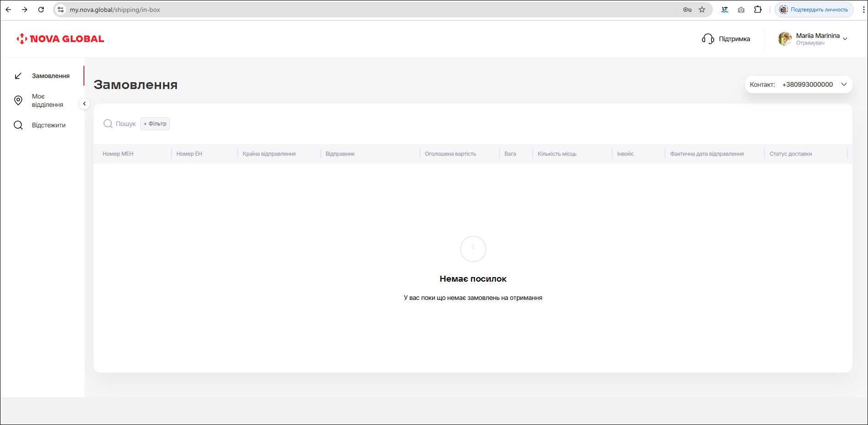Open the Extensions puzzle icon

(758, 10)
